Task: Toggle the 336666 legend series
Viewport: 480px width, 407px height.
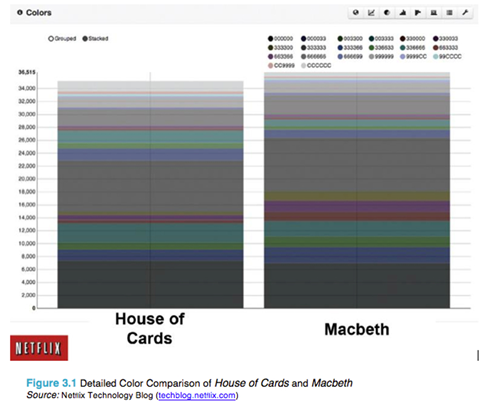Action: (x=413, y=48)
